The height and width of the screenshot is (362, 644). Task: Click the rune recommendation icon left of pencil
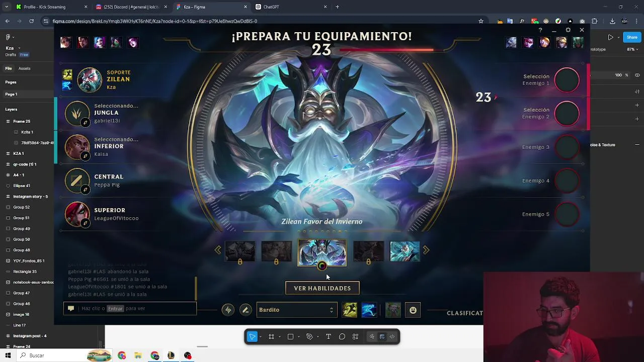pos(228,310)
